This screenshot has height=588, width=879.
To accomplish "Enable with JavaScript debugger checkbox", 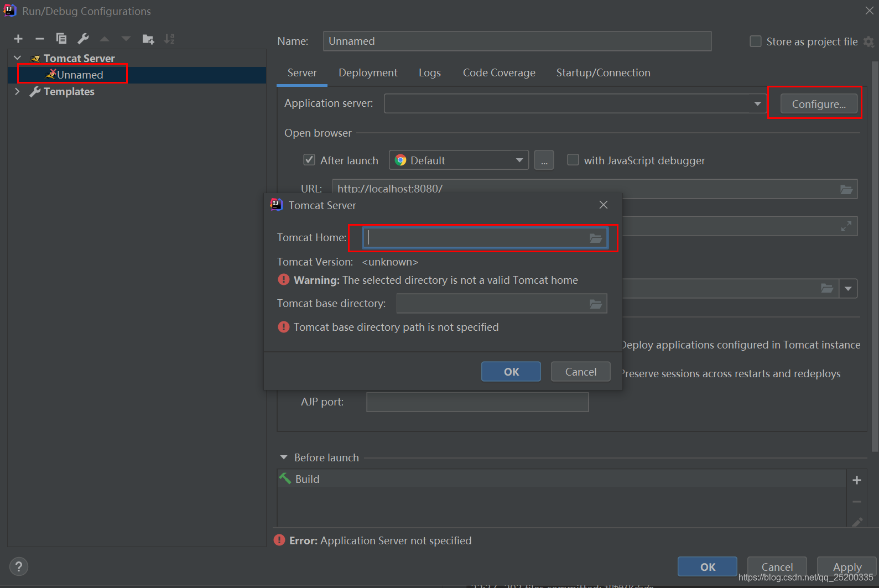I will pos(573,160).
